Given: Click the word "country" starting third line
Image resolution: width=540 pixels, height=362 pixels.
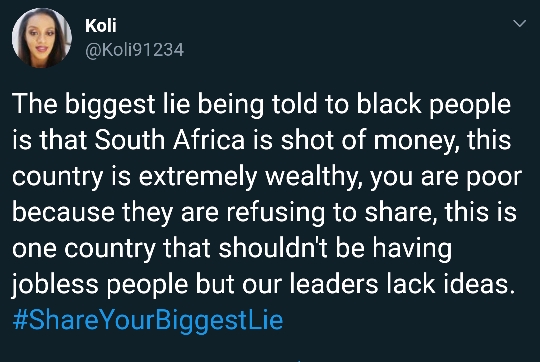Looking at the screenshot, I should click(58, 178).
